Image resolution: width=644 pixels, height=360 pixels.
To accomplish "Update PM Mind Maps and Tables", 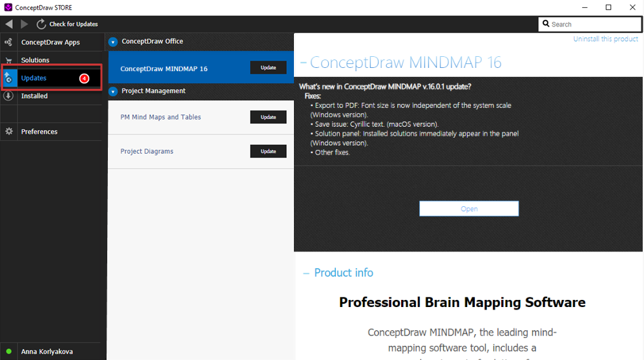I will (x=268, y=117).
